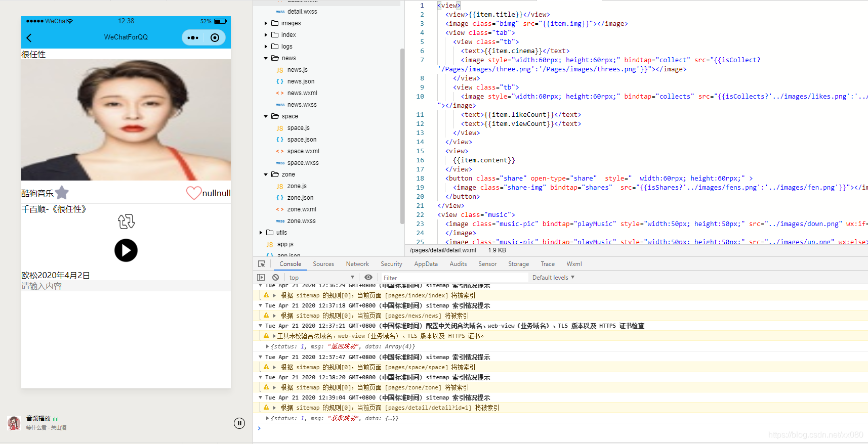The height and width of the screenshot is (444, 868).
Task: Open news.wxss file
Action: (302, 105)
